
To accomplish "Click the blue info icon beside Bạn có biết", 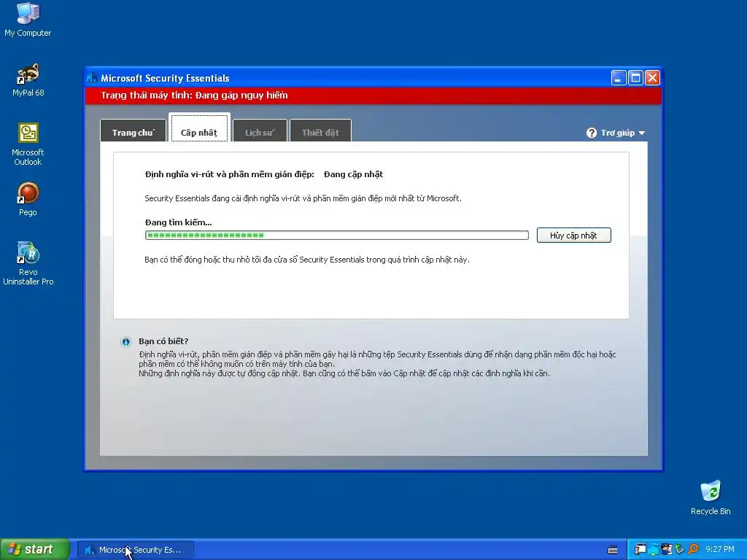I will point(125,342).
